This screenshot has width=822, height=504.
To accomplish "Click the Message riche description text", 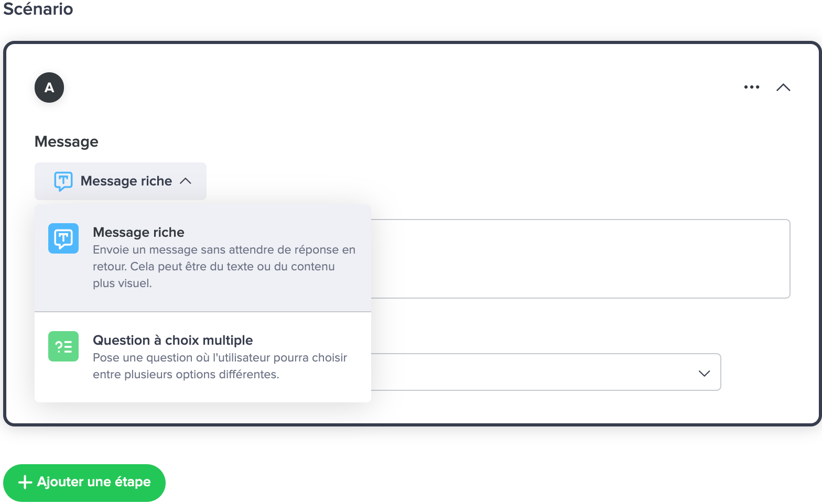I will [x=224, y=267].
